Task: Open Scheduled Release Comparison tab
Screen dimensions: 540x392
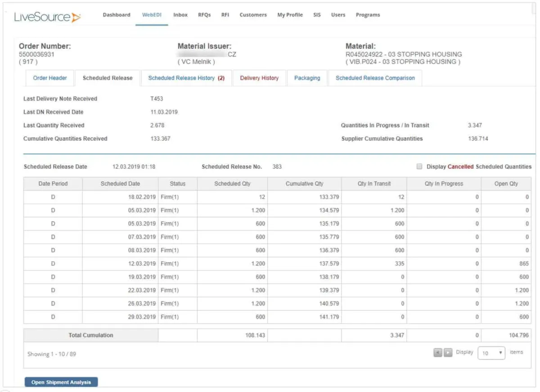Action: pos(375,78)
